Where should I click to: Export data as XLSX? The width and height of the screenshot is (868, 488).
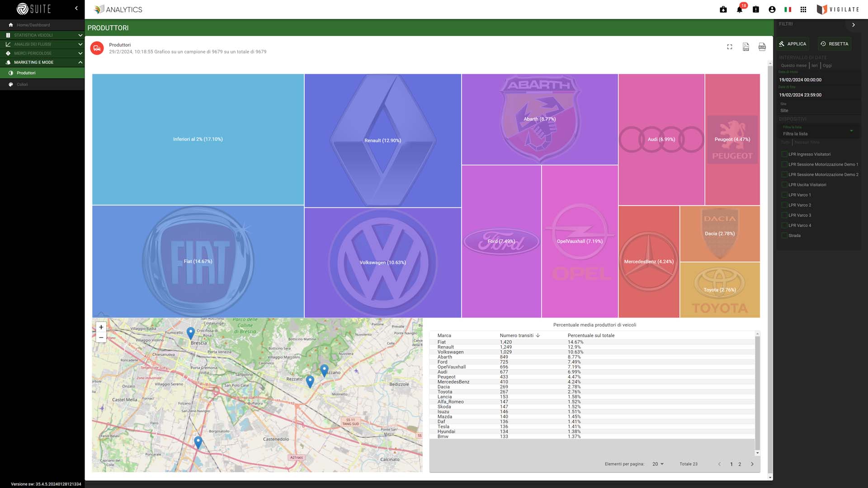(x=762, y=47)
